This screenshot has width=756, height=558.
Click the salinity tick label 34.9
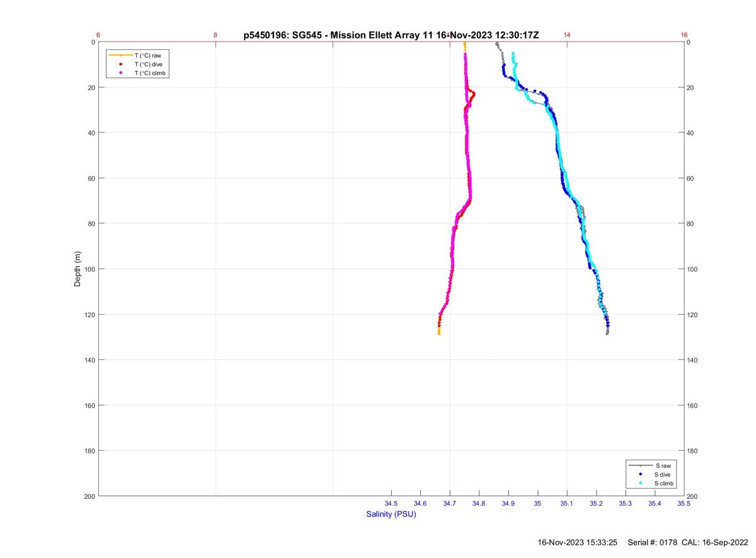click(508, 503)
